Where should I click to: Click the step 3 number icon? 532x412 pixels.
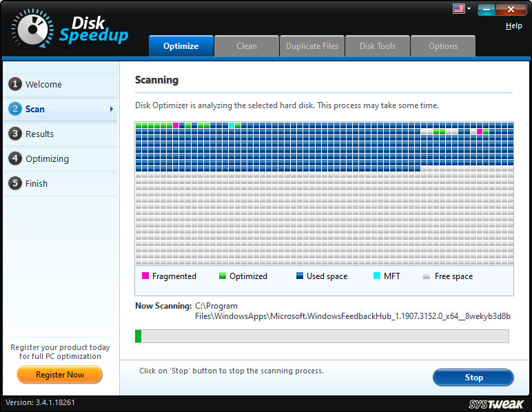15,134
